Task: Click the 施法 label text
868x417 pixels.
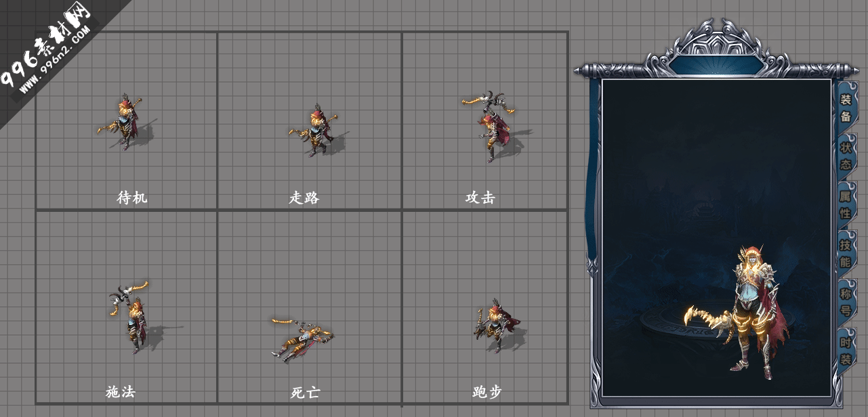Action: 121,391
